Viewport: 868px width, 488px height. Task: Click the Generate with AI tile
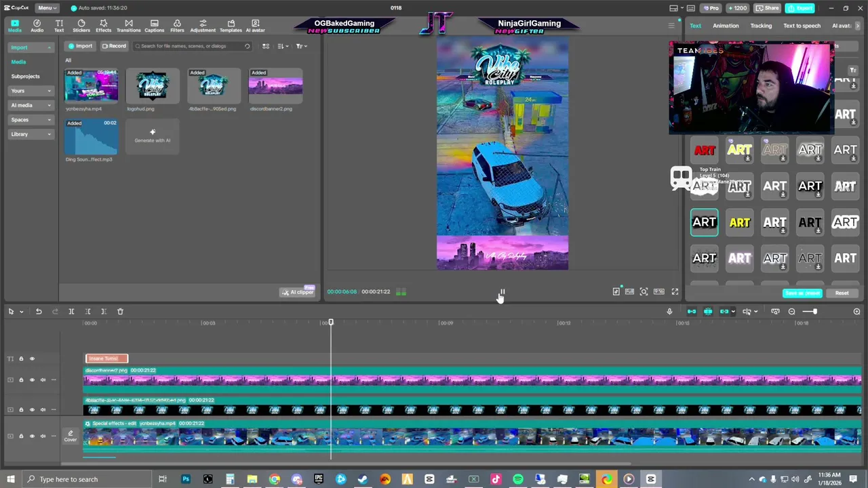[152, 136]
